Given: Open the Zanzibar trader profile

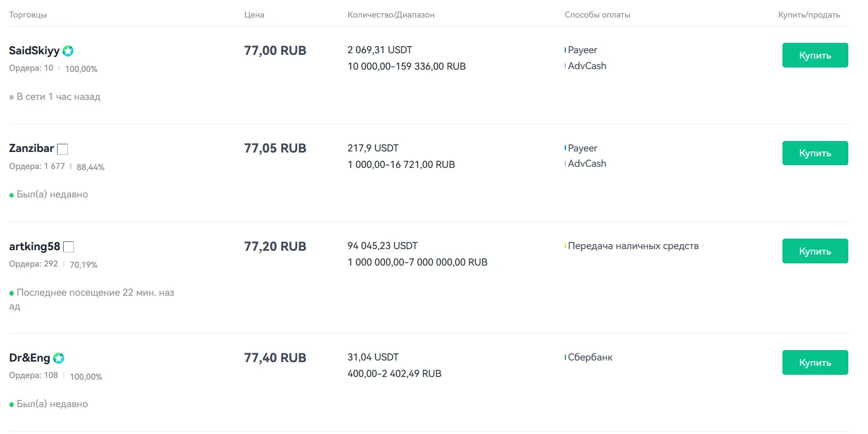Looking at the screenshot, I should point(31,148).
